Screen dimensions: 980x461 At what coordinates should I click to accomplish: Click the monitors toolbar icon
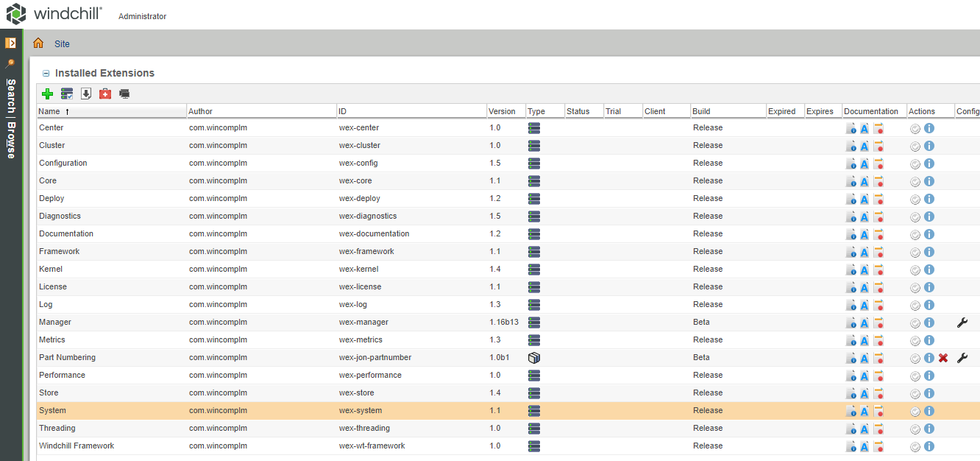click(x=124, y=94)
